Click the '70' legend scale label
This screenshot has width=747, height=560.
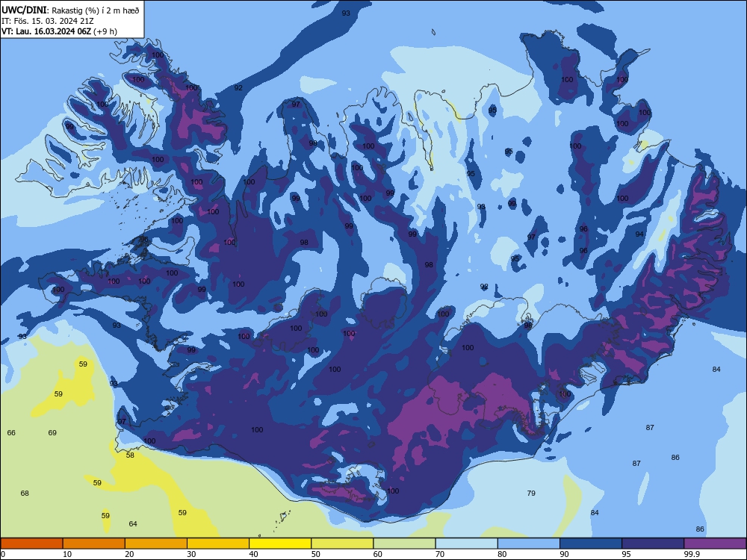440,554
